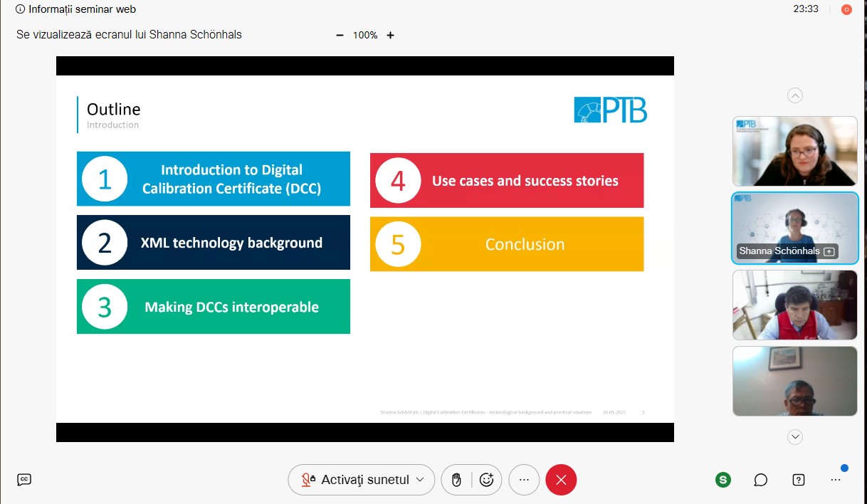Expand audio options arrow beside Activați sunetul

point(420,480)
